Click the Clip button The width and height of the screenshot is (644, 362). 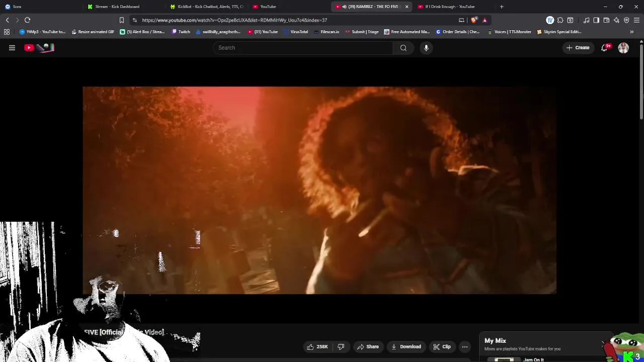pyautogui.click(x=442, y=346)
